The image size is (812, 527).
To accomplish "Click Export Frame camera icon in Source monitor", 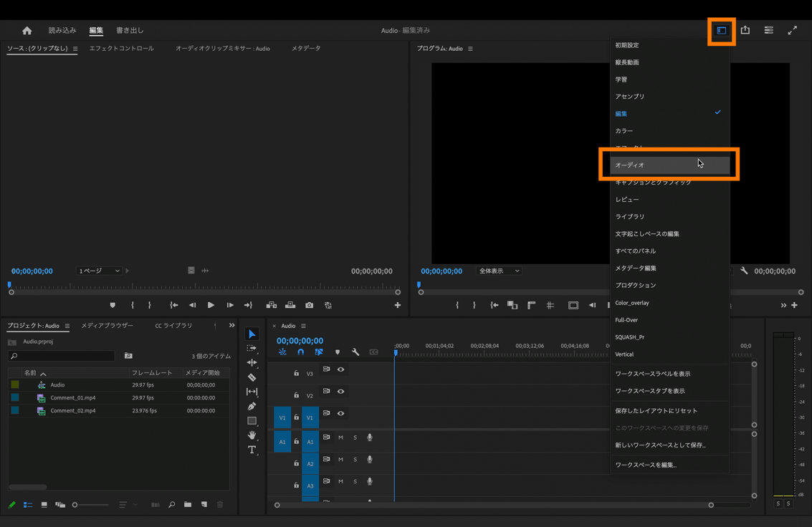I will click(x=309, y=305).
